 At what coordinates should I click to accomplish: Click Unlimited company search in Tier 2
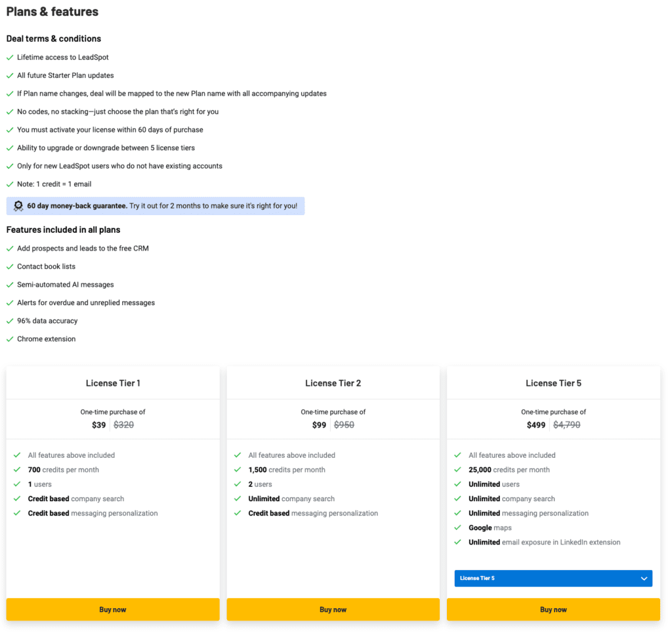(x=291, y=499)
